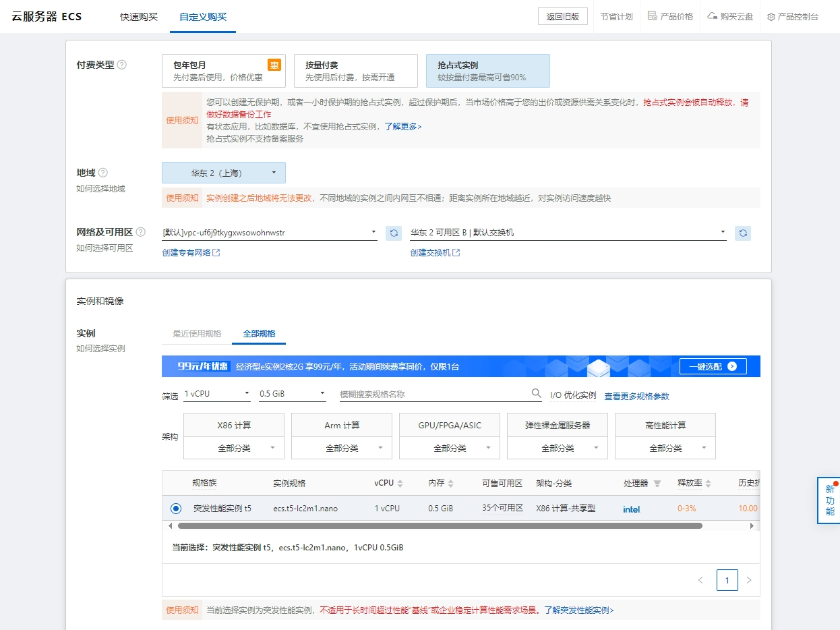840x630 pixels.
Task: Expand X86 计算 全部分类 dropdown
Action: click(x=233, y=448)
